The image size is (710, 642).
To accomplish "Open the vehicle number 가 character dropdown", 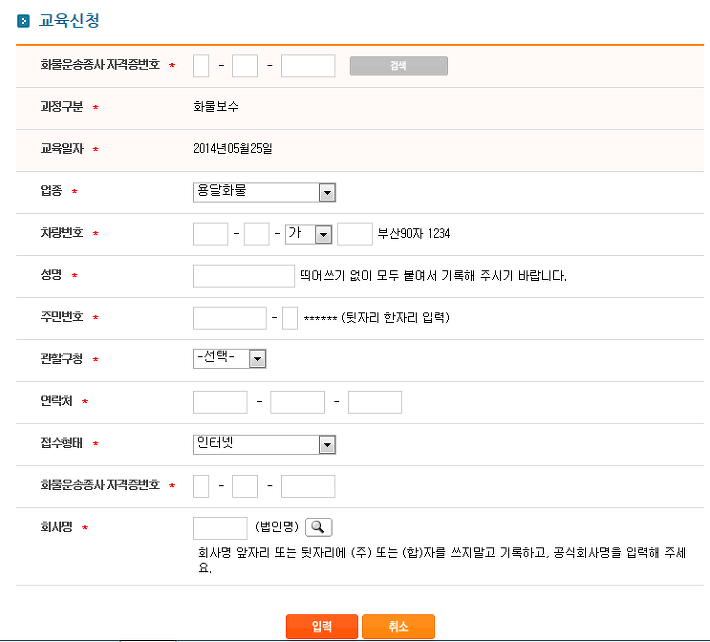I will tap(308, 234).
